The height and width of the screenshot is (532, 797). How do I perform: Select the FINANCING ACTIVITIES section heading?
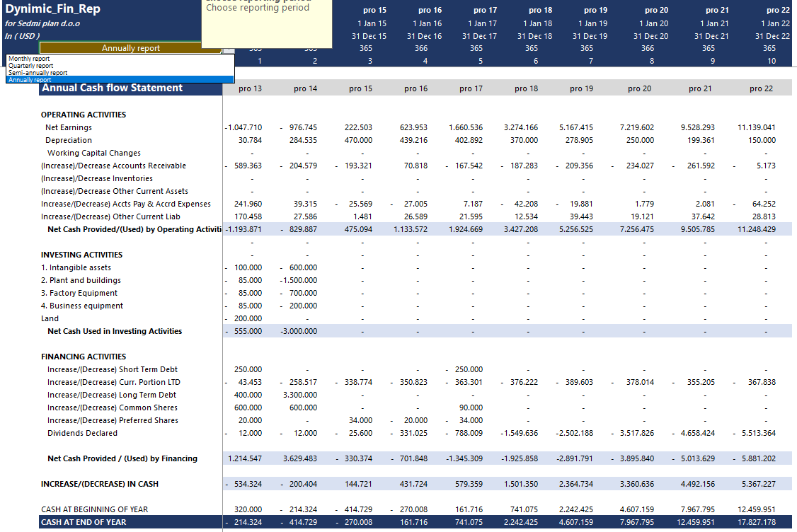tap(84, 357)
